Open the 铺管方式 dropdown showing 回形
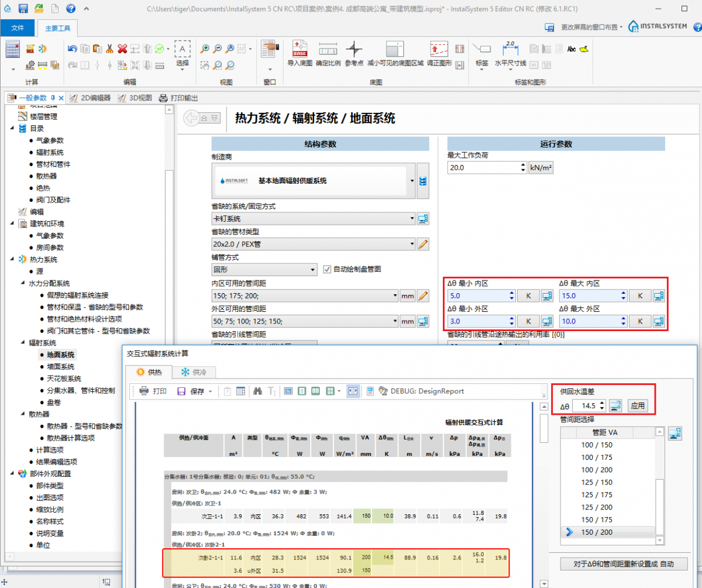 tap(264, 269)
